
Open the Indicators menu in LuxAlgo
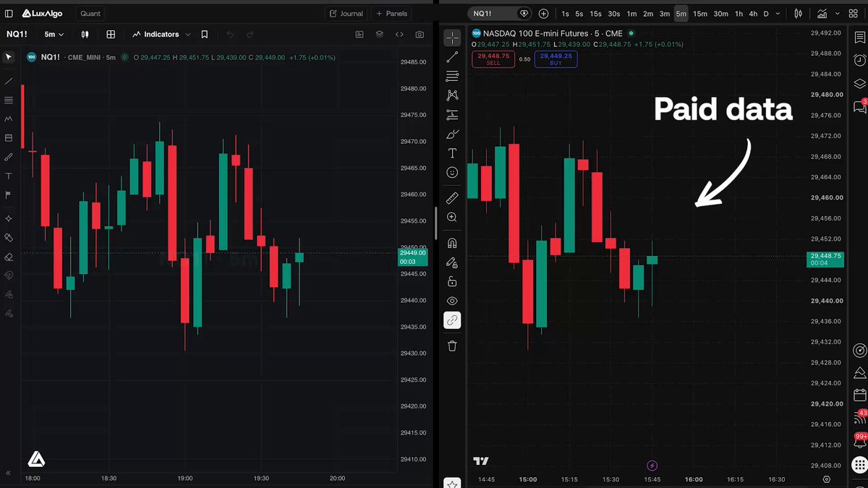(156, 34)
